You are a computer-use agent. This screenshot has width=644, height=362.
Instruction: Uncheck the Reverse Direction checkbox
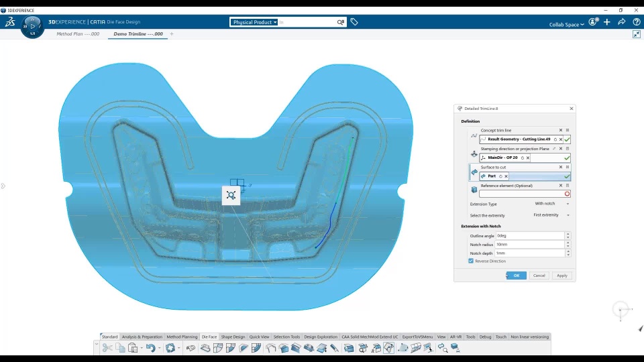(x=471, y=261)
